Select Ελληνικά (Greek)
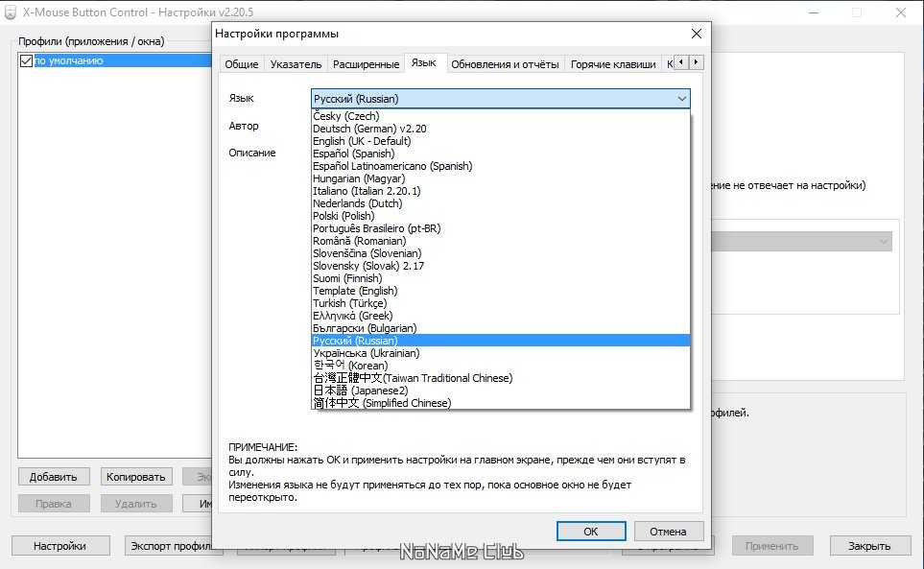The width and height of the screenshot is (924, 569). coord(500,316)
